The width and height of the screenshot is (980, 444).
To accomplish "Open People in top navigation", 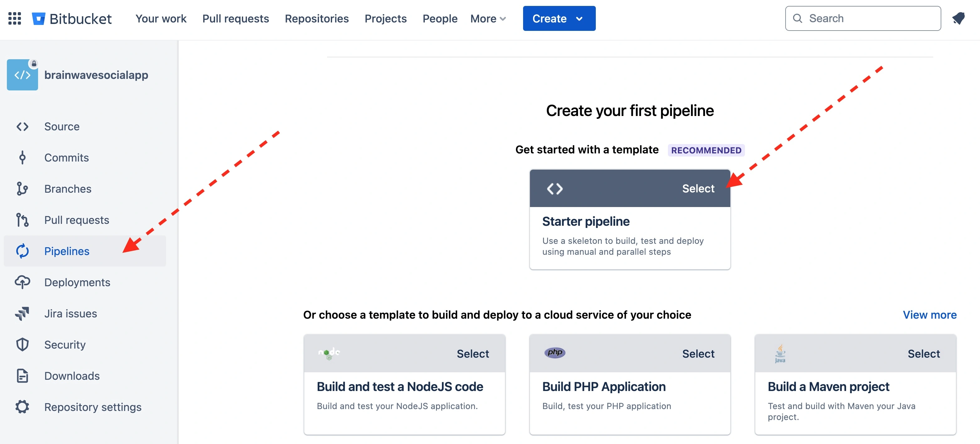I will point(440,18).
